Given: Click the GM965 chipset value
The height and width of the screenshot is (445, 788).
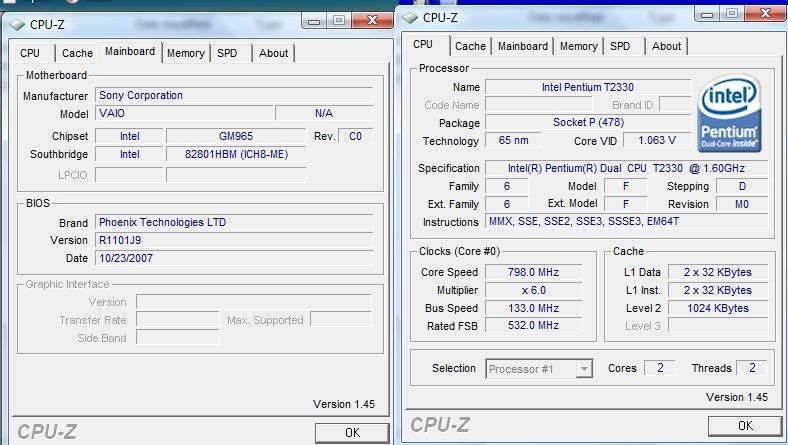Looking at the screenshot, I should click(236, 136).
